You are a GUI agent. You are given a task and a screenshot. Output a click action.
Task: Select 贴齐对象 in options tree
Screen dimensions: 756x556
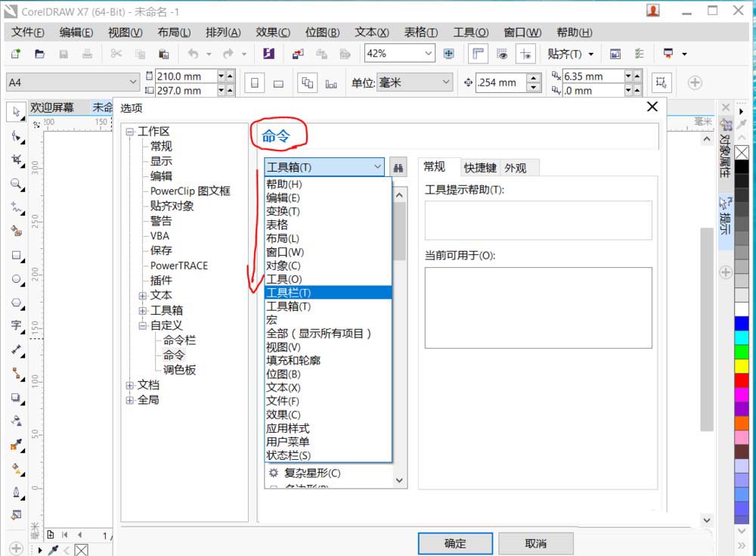click(x=172, y=206)
